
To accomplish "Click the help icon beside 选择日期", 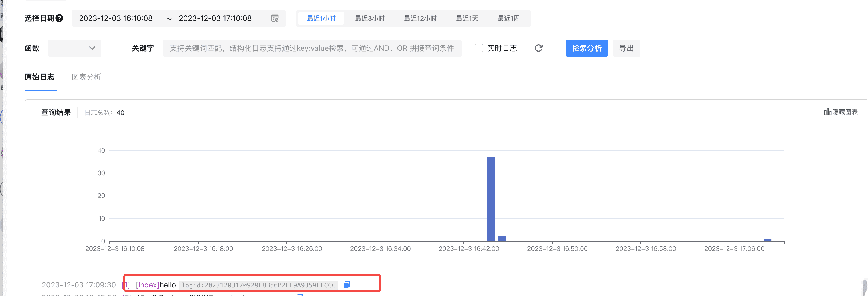I will (x=59, y=18).
